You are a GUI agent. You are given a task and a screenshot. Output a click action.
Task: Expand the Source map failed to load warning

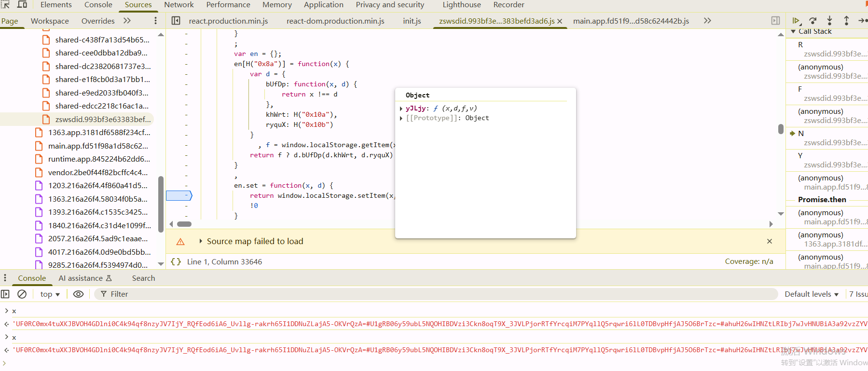(201, 241)
